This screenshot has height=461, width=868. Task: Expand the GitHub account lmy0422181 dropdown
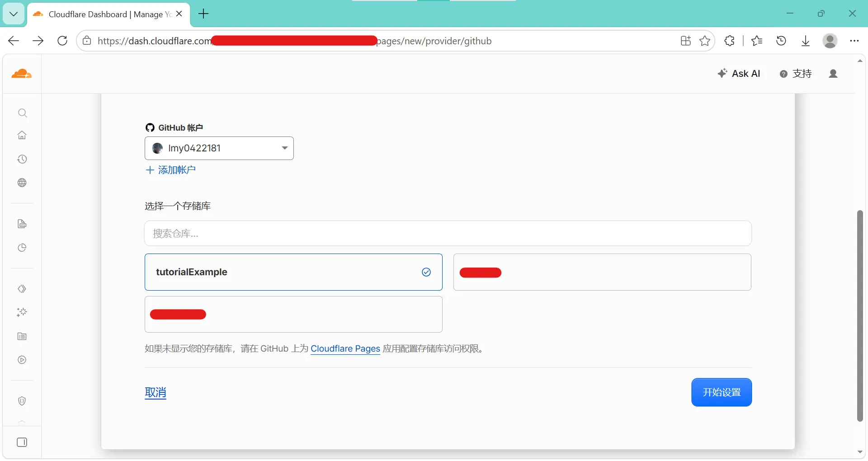point(219,148)
